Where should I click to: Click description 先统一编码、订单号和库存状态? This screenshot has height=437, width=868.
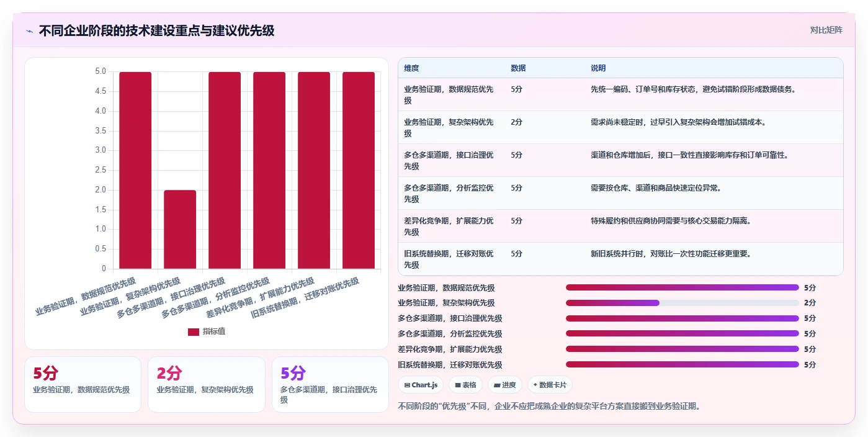pos(693,89)
